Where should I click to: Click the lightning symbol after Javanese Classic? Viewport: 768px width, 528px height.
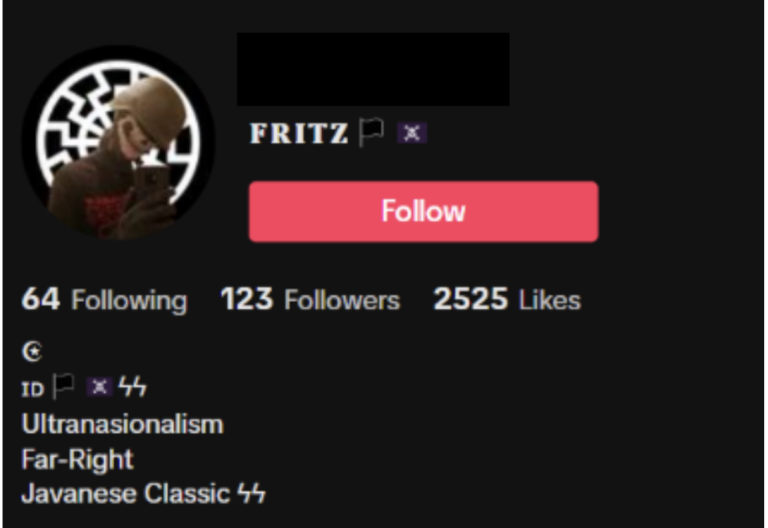(x=252, y=493)
